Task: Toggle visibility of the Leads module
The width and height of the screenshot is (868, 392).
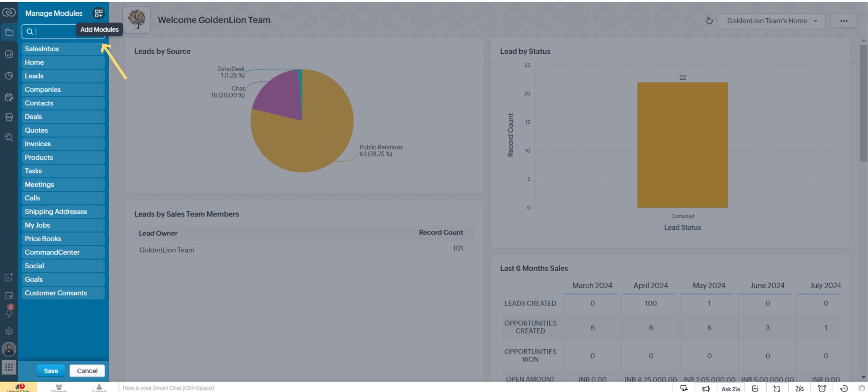Action: pos(63,76)
